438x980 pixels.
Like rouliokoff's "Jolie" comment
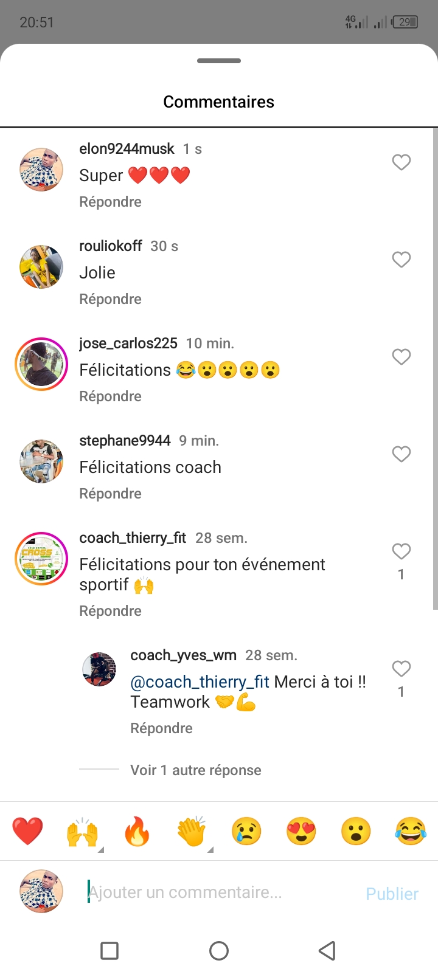401,260
